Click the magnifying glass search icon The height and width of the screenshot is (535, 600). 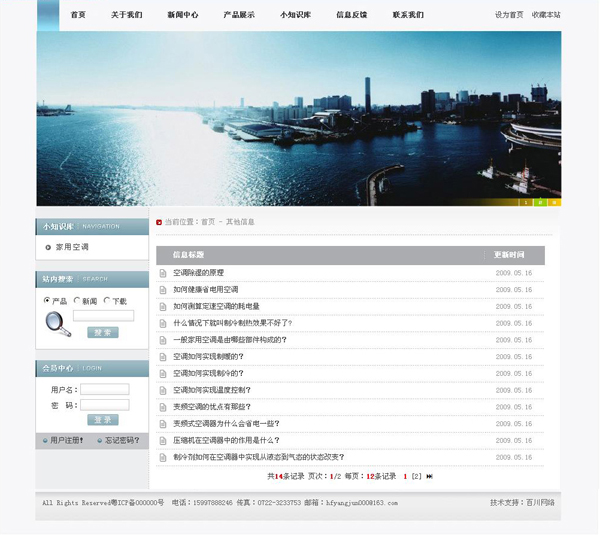(58, 324)
